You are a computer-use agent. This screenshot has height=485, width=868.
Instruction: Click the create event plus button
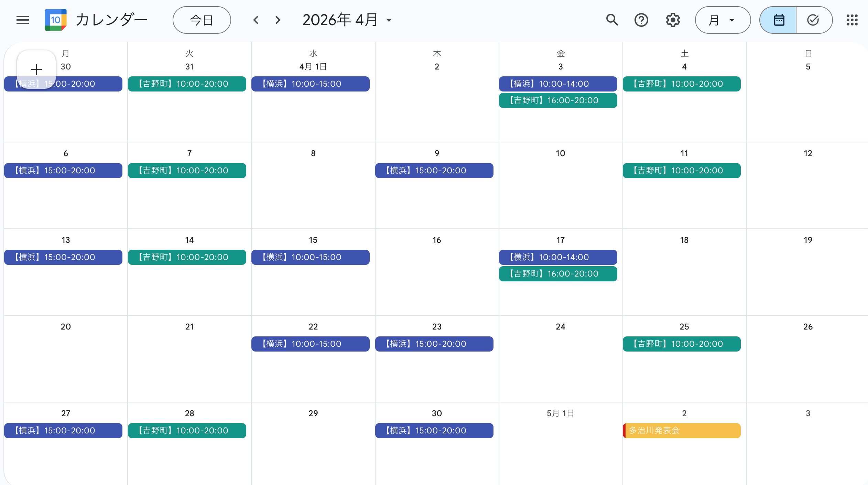click(36, 69)
